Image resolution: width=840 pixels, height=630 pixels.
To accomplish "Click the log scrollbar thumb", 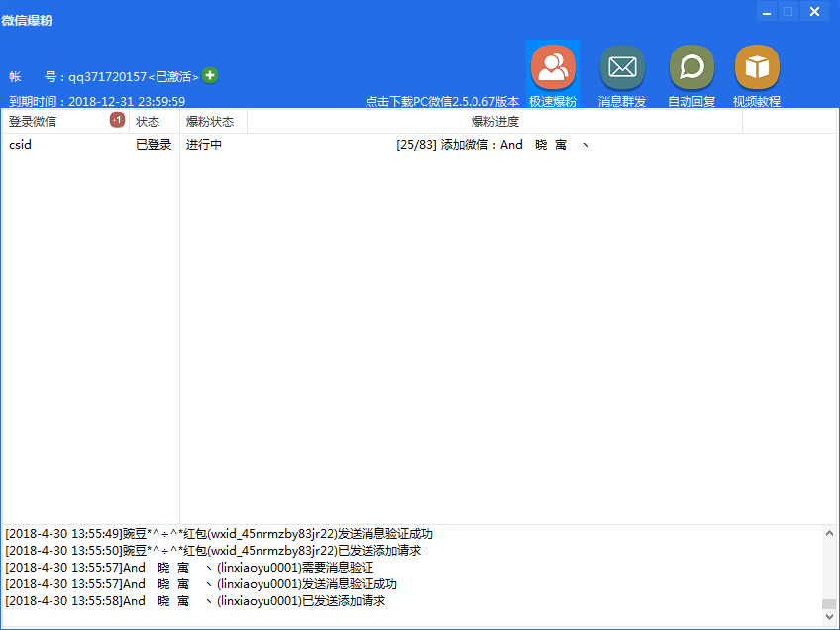I will 829,604.
